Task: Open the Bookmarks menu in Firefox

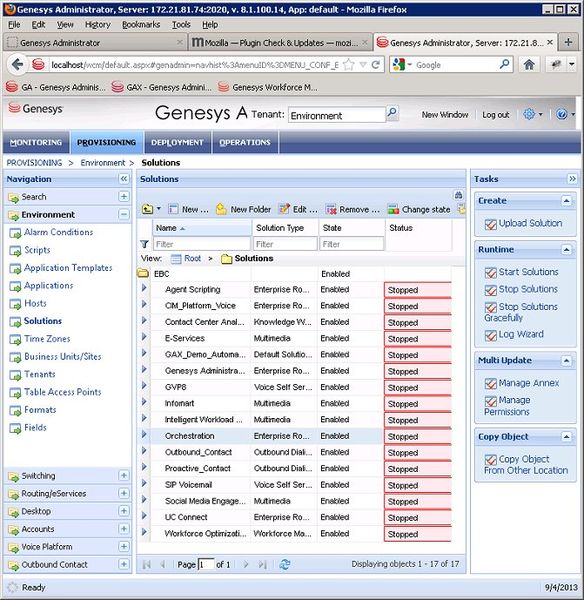Action: click(141, 24)
